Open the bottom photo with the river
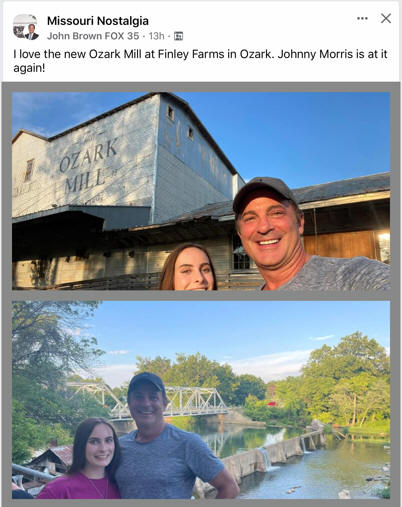This screenshot has height=507, width=402. point(201,400)
